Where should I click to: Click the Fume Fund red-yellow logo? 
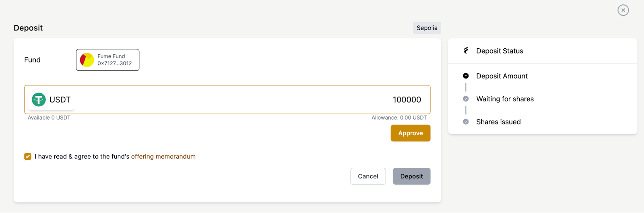(x=87, y=60)
